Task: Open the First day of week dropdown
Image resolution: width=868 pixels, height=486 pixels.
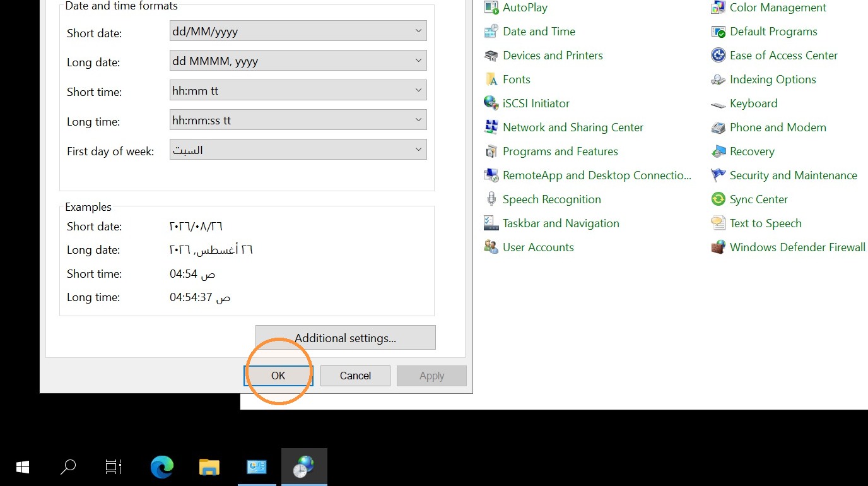Action: coord(298,150)
